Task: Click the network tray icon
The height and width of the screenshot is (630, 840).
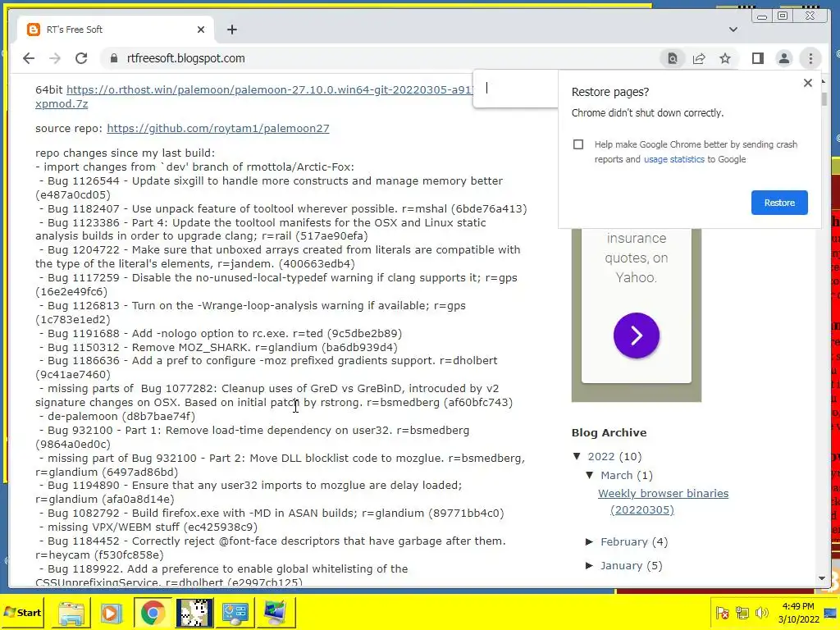Action: coord(742,612)
